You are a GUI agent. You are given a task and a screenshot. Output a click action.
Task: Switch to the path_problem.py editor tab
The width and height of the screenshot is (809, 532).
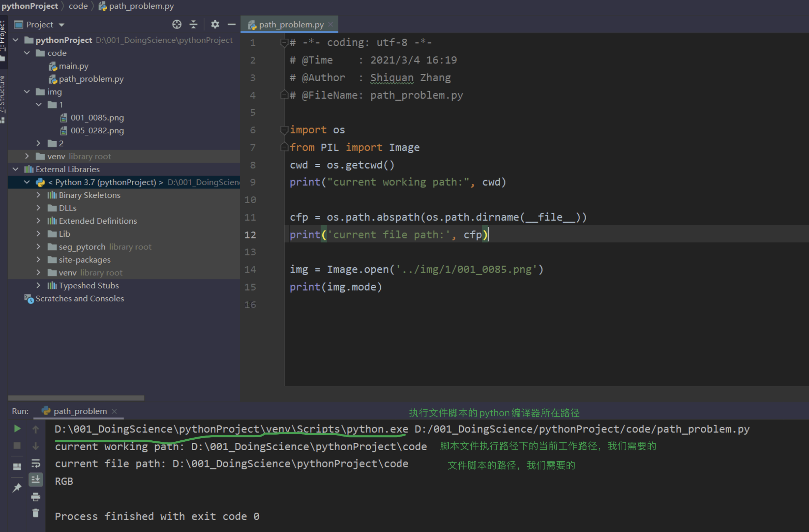(290, 24)
